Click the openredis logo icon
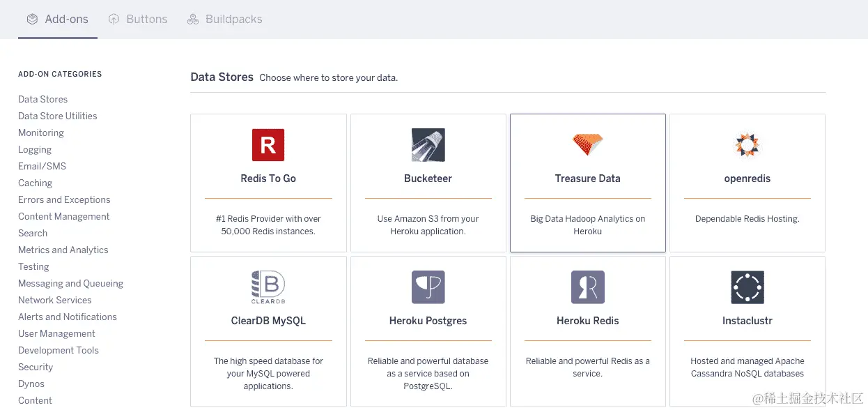Viewport: 868px width, 410px height. point(747,145)
